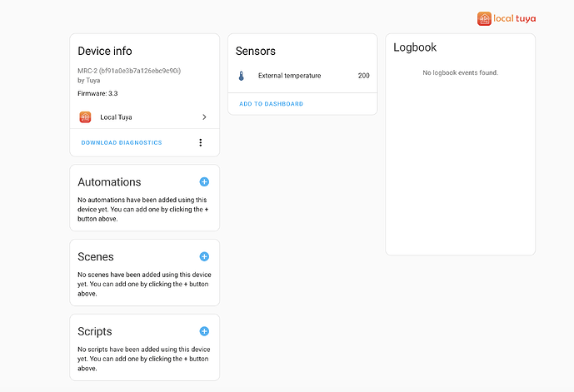
Task: Click the "No logbook events found" message
Action: [460, 73]
